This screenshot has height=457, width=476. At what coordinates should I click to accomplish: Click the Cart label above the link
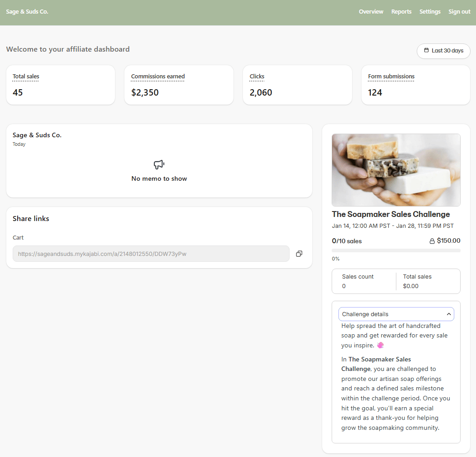click(18, 238)
